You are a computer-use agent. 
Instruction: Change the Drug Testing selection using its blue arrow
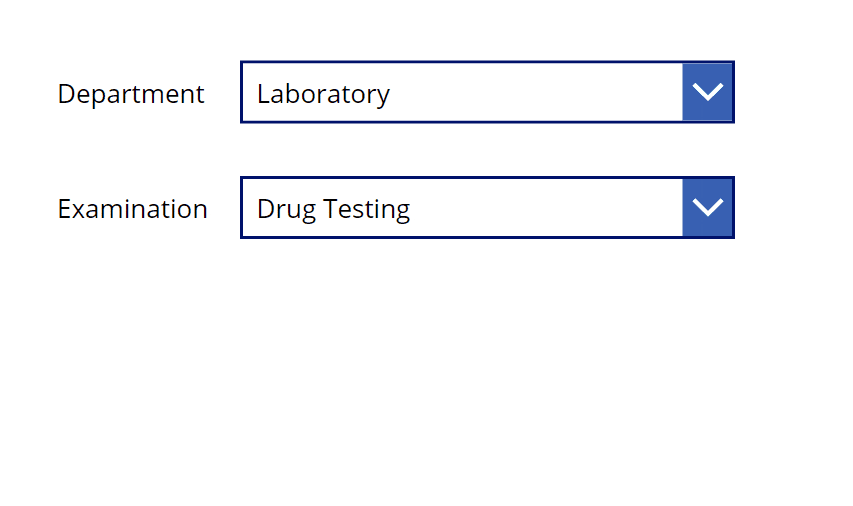(707, 207)
